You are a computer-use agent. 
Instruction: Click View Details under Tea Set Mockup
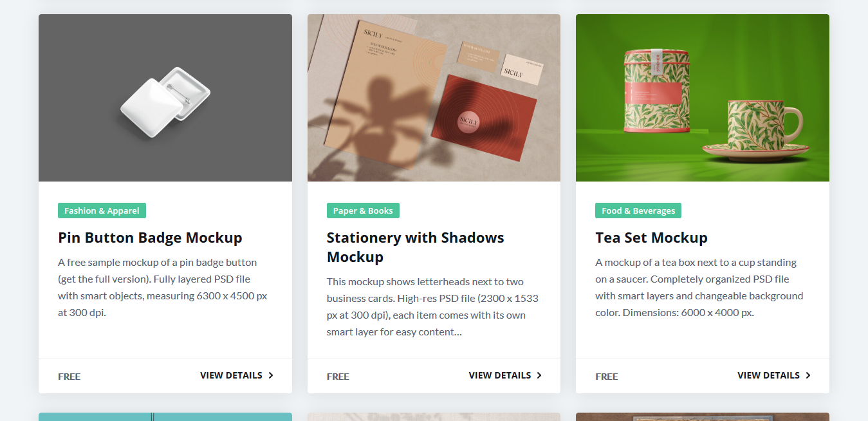point(768,375)
